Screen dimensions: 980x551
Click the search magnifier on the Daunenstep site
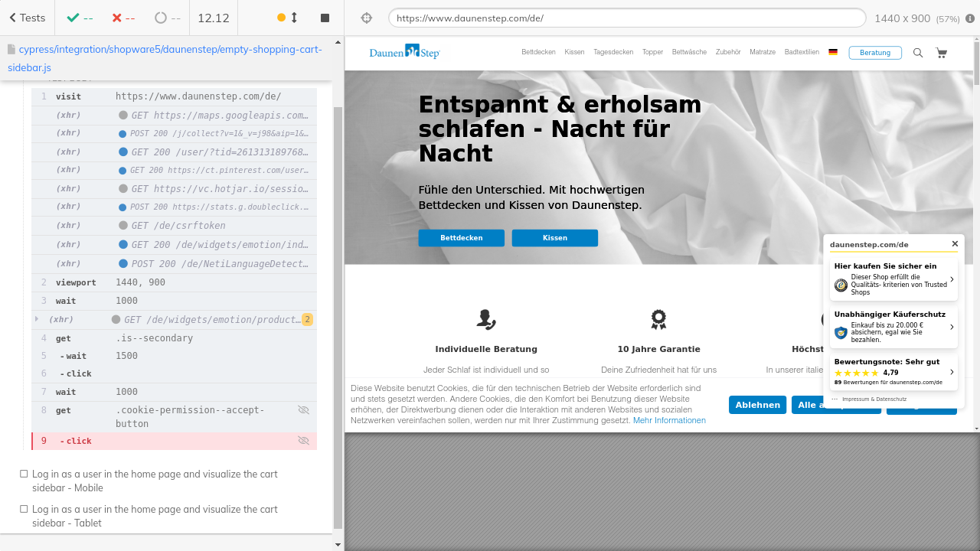click(x=918, y=53)
